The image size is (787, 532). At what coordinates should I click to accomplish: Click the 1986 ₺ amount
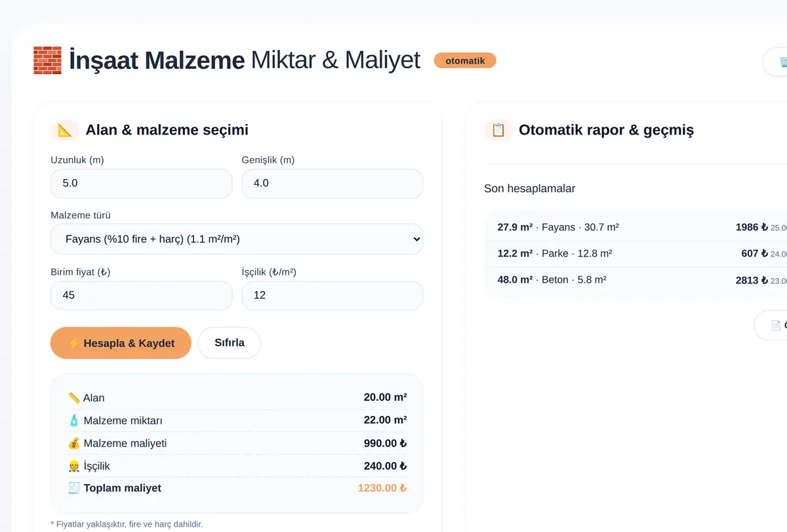(752, 227)
